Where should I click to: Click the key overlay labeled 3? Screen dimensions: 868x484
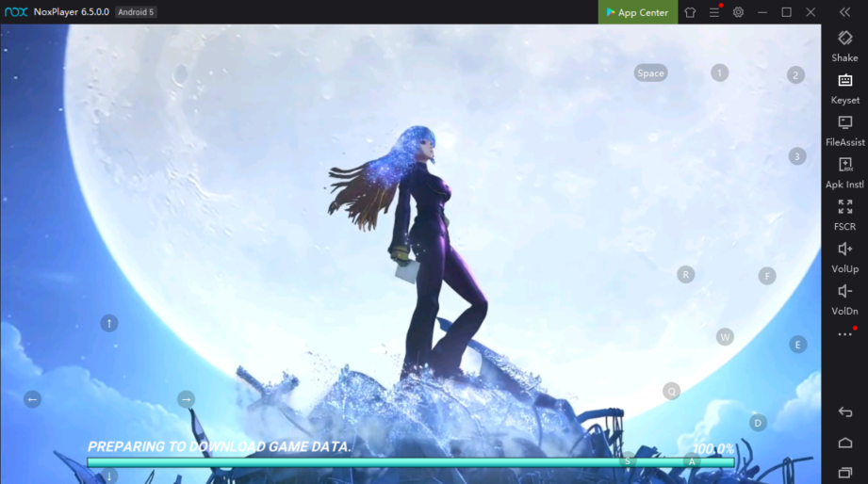(x=797, y=156)
